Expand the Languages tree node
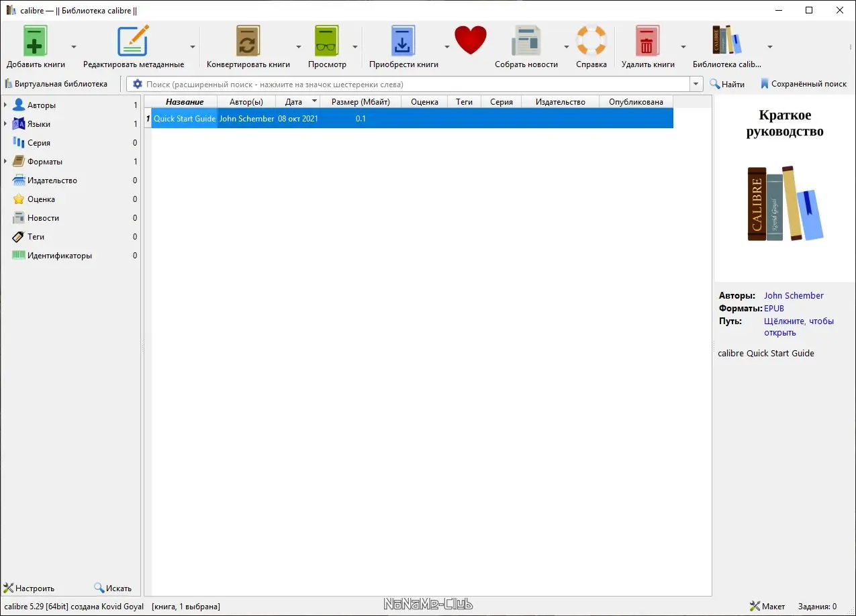This screenshot has width=856, height=616. (x=5, y=124)
